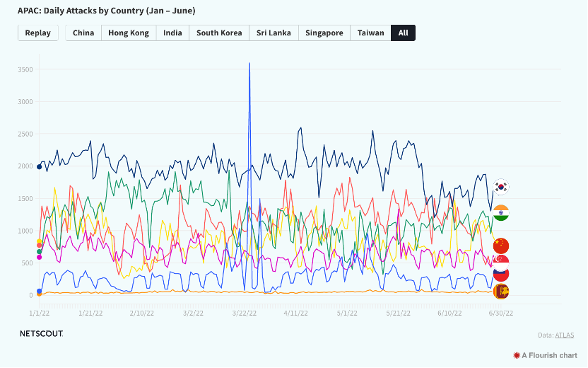Filter the chart by Taiwan
This screenshot has height=368, width=588.
pyautogui.click(x=371, y=33)
